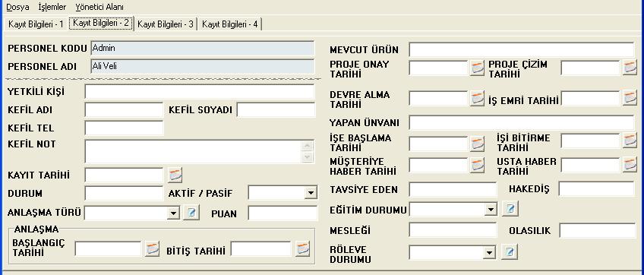Open calendar picker for PROJE ONAY TARİHİ

coord(477,68)
